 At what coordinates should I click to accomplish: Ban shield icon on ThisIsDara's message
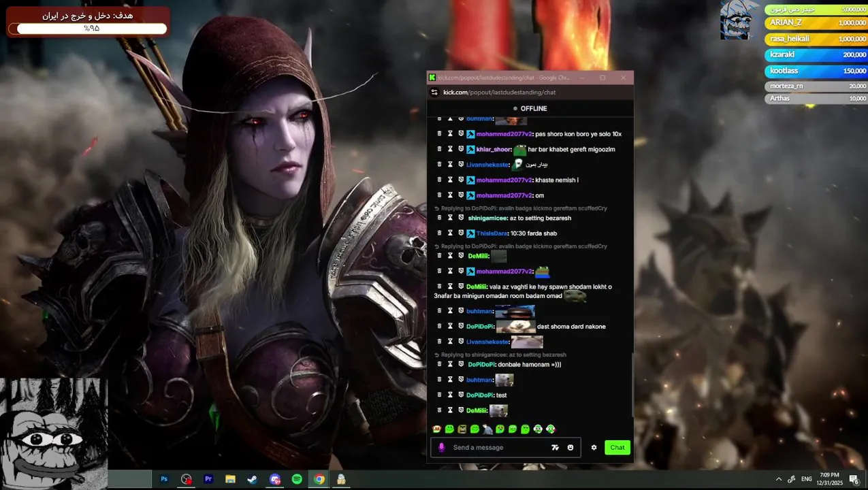[461, 233]
